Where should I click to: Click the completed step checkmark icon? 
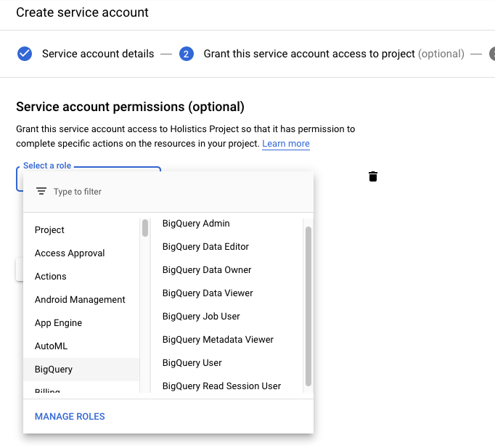(x=25, y=54)
